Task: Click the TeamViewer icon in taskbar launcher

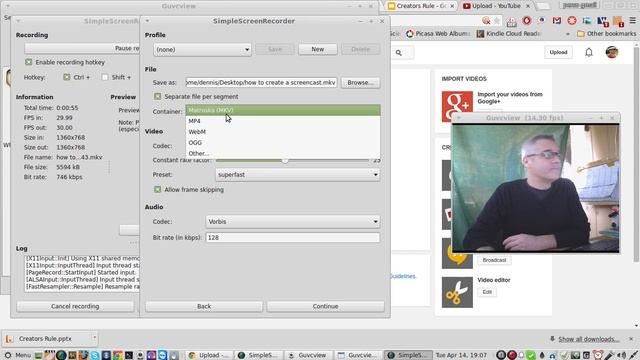Action: click(x=162, y=355)
